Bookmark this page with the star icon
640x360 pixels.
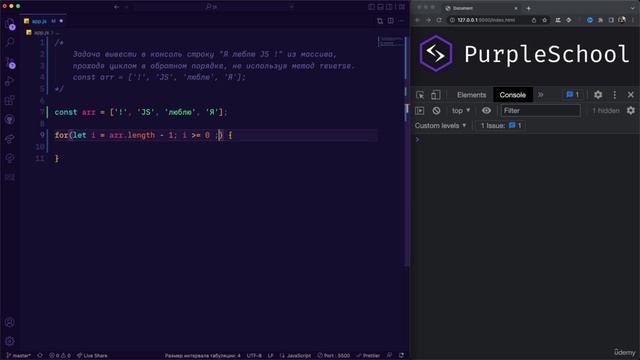(x=544, y=20)
